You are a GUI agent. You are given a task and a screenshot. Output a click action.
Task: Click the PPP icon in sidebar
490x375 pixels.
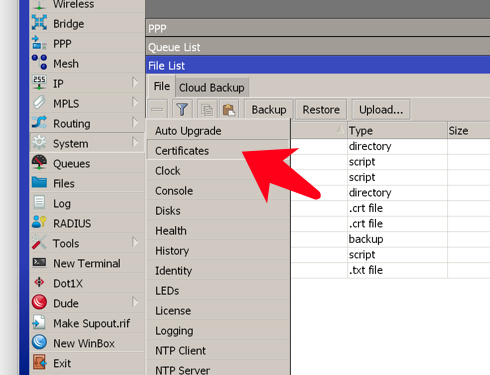click(39, 43)
